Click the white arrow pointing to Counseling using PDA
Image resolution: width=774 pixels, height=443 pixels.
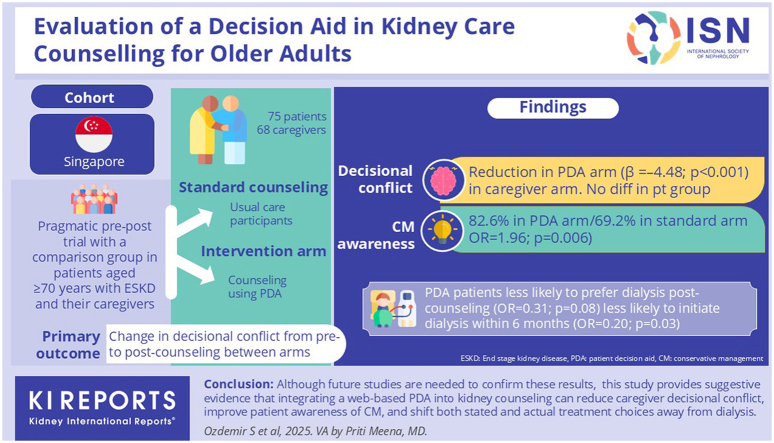[x=195, y=271]
